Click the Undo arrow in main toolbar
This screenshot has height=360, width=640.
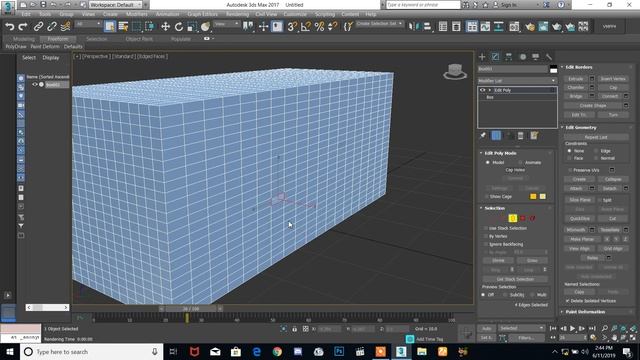[x=10, y=27]
